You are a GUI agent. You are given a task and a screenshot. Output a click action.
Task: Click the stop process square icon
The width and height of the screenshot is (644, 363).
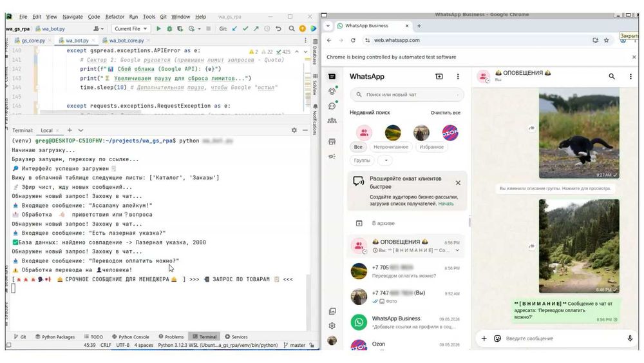[208, 29]
